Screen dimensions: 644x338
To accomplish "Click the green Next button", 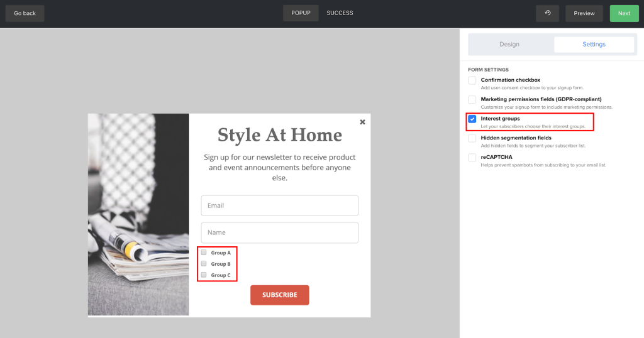I will (624, 13).
